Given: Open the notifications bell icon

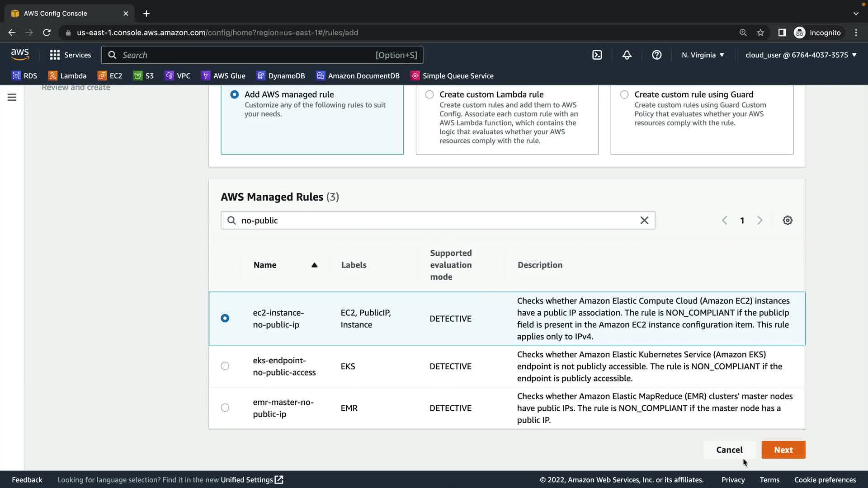Looking at the screenshot, I should [627, 55].
